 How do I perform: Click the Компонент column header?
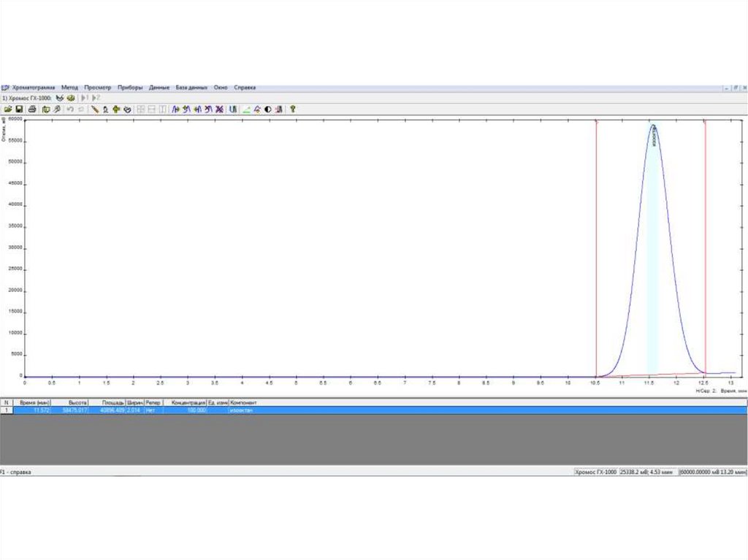[x=244, y=402]
